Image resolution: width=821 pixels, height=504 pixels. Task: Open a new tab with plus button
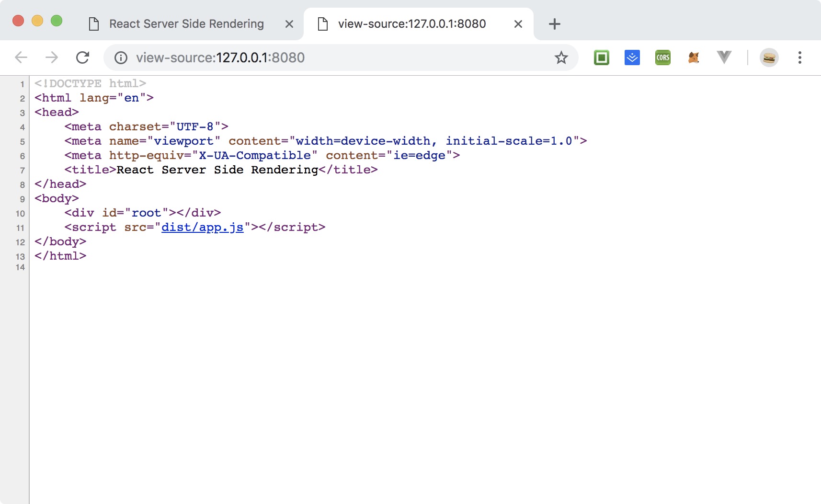554,24
